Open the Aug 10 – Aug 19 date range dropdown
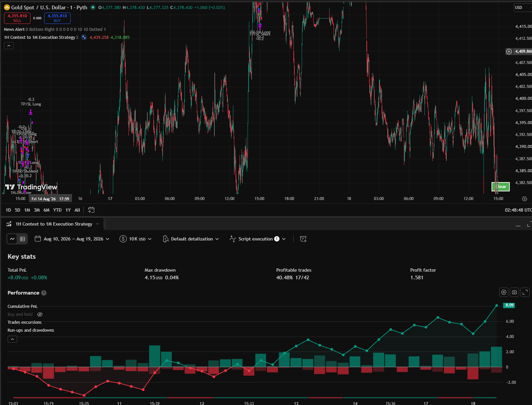This screenshot has width=532, height=405. click(72, 239)
